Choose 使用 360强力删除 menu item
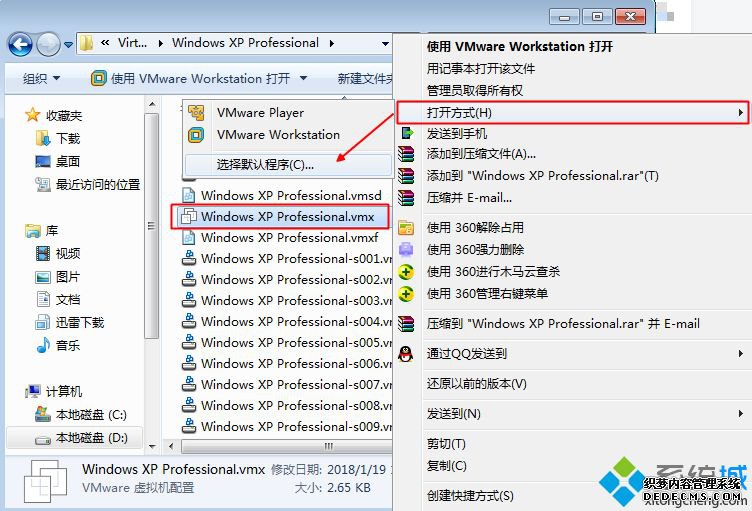752x511 pixels. [x=572, y=250]
